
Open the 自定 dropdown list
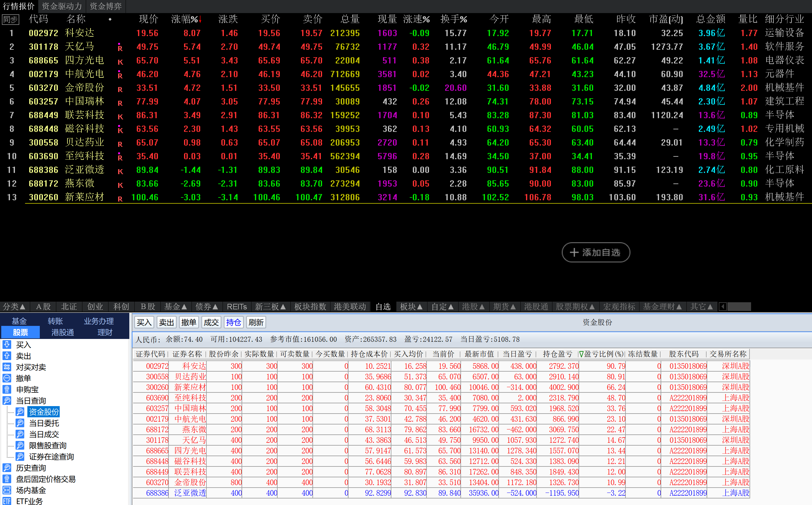(x=443, y=306)
